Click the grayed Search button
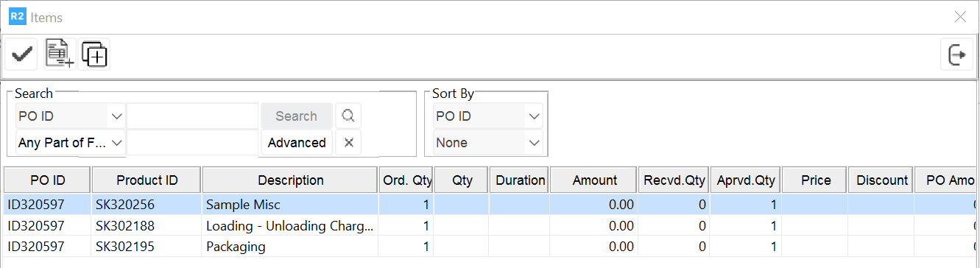The height and width of the screenshot is (268, 980). point(297,116)
